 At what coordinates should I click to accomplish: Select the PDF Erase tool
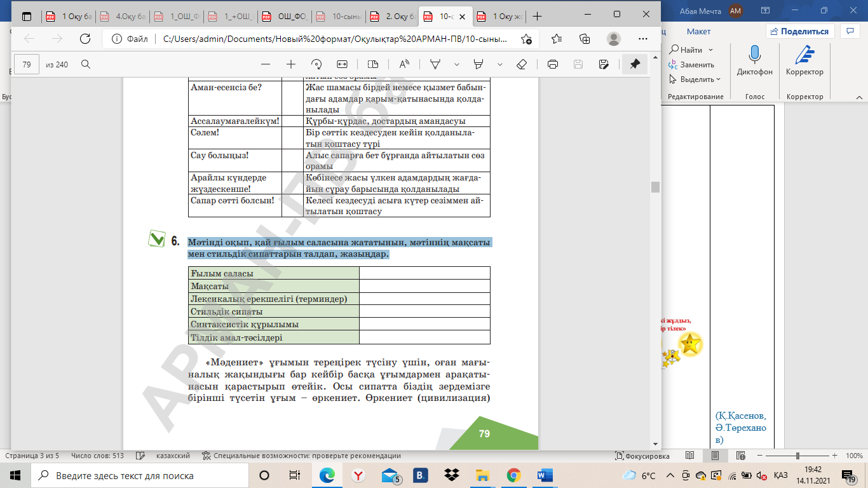point(522,64)
